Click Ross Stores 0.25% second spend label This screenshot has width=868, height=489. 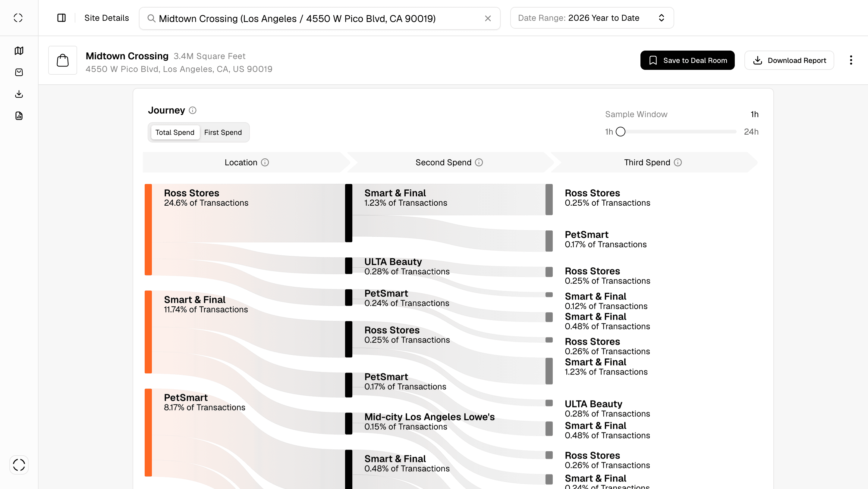coord(407,335)
